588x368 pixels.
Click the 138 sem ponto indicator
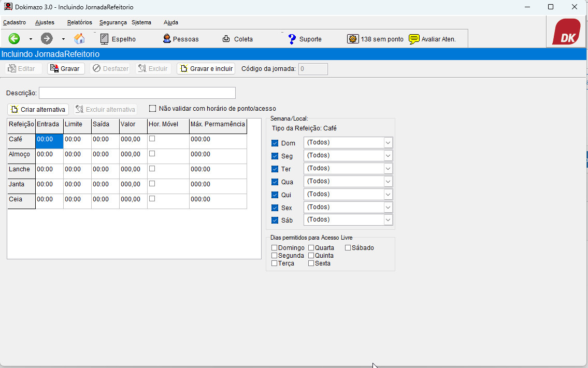pos(376,39)
